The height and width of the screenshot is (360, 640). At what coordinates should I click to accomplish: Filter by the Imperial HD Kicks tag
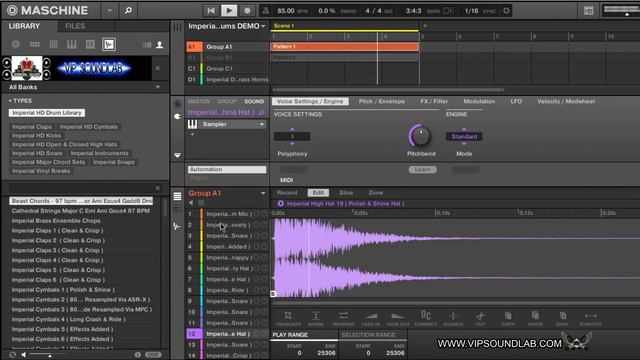(x=37, y=136)
